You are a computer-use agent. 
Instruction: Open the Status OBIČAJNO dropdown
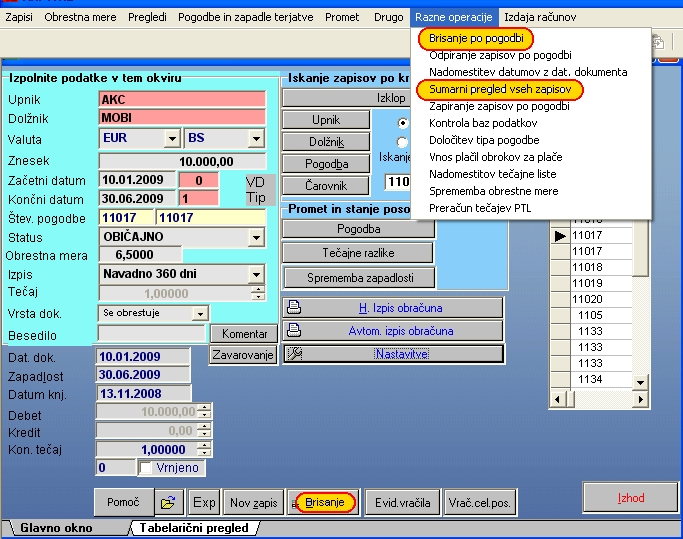(257, 237)
